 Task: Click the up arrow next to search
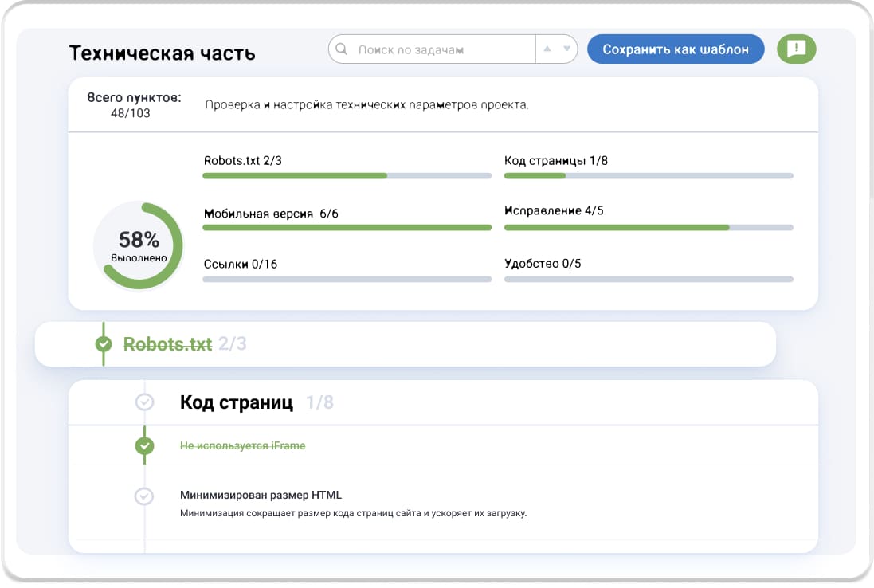[547, 49]
